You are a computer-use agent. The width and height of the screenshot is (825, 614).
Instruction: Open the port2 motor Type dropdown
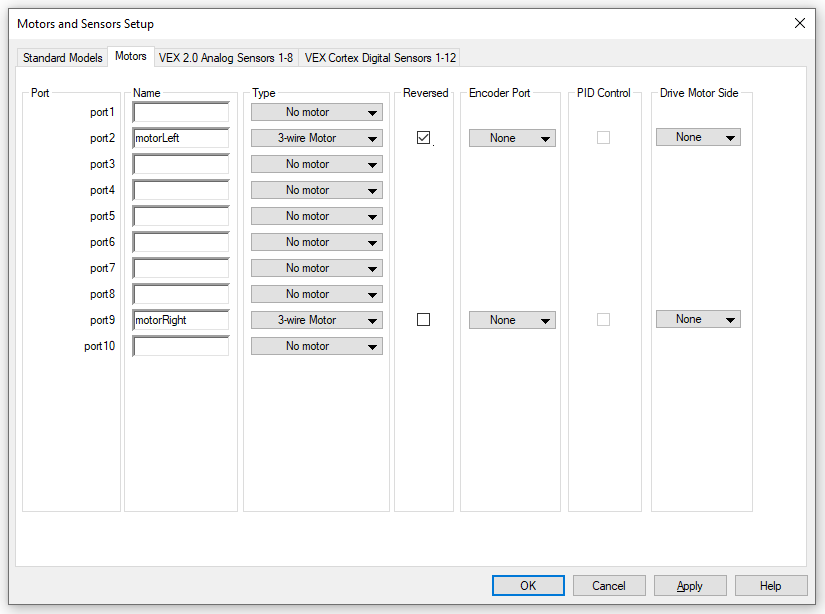[317, 138]
